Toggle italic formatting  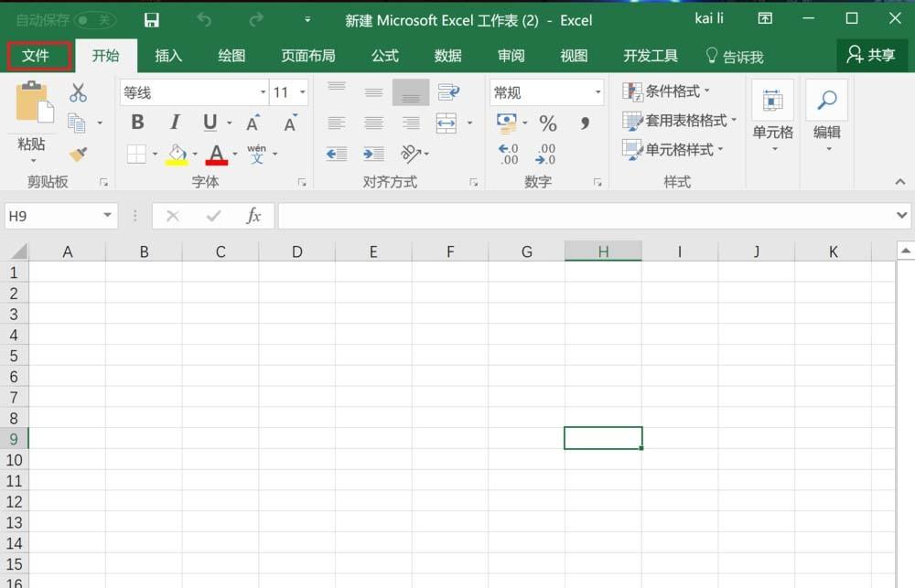pyautogui.click(x=175, y=122)
